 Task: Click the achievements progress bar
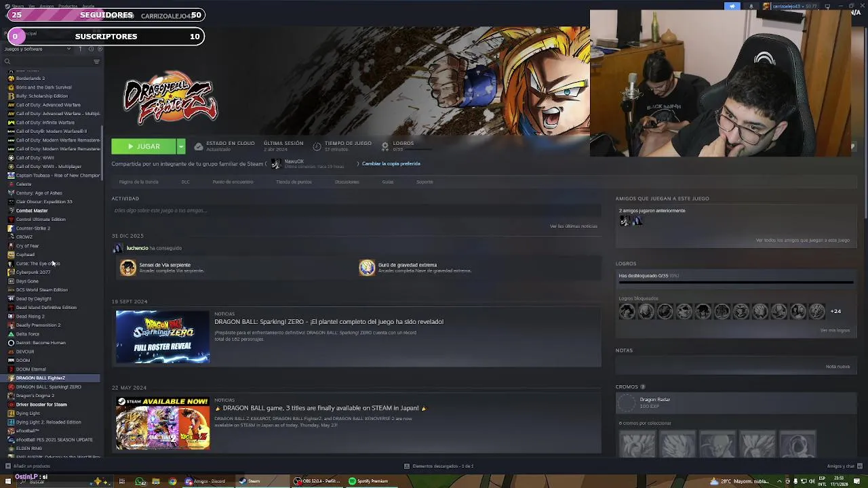(x=736, y=283)
